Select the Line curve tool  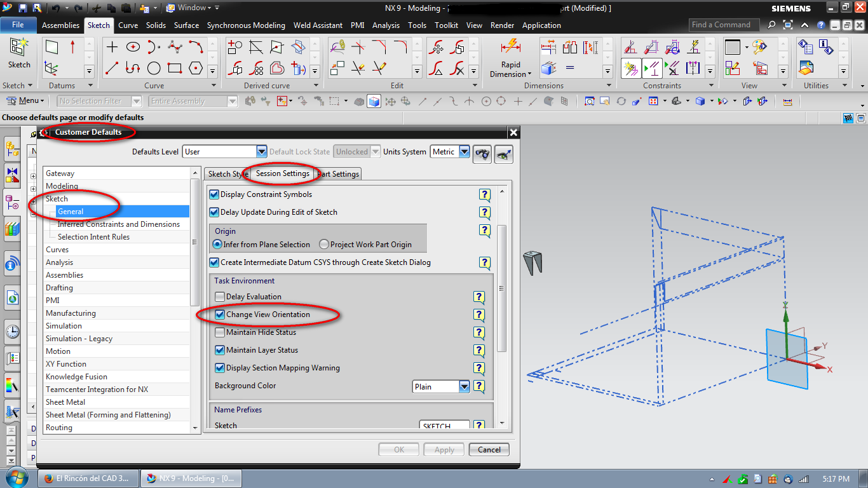click(x=112, y=68)
